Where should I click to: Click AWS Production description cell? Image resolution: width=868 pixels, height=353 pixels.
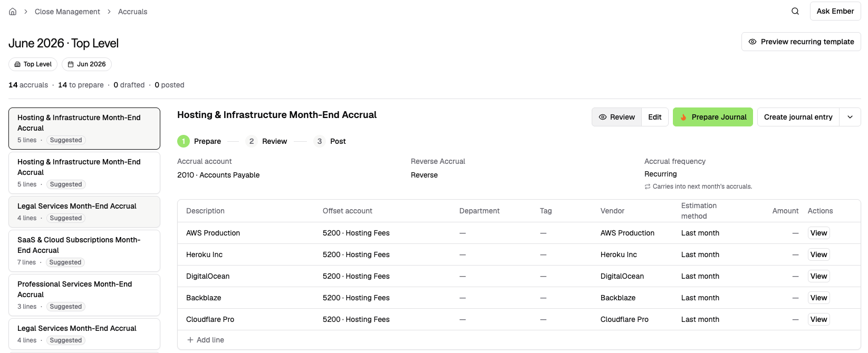(213, 233)
